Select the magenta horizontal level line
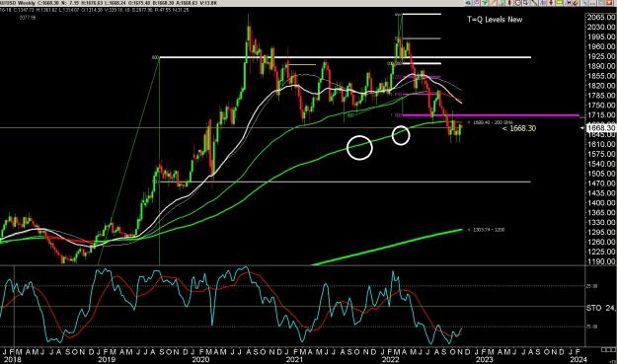This screenshot has width=617, height=364. (x=491, y=115)
